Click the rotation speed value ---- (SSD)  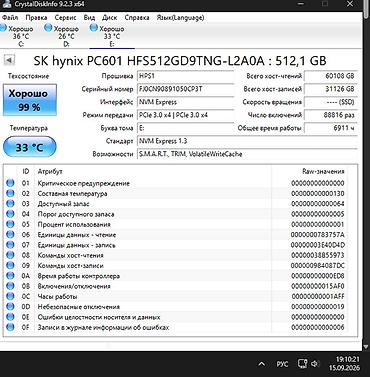331,102
